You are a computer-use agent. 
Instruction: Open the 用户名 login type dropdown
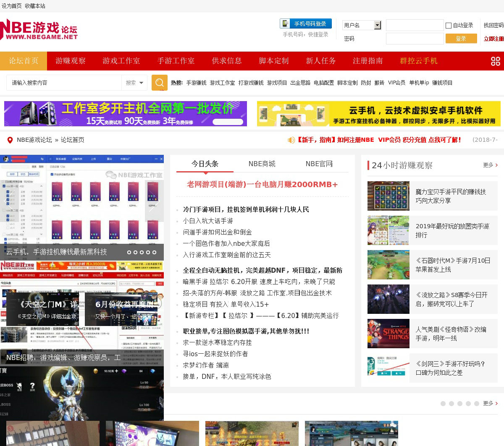[x=377, y=26]
